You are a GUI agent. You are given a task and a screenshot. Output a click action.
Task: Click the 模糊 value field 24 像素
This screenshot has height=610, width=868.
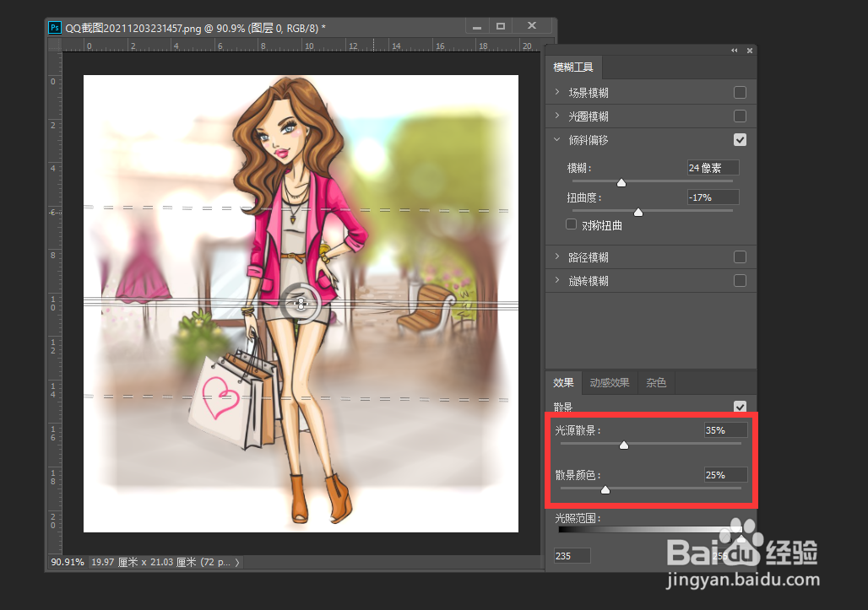point(713,168)
